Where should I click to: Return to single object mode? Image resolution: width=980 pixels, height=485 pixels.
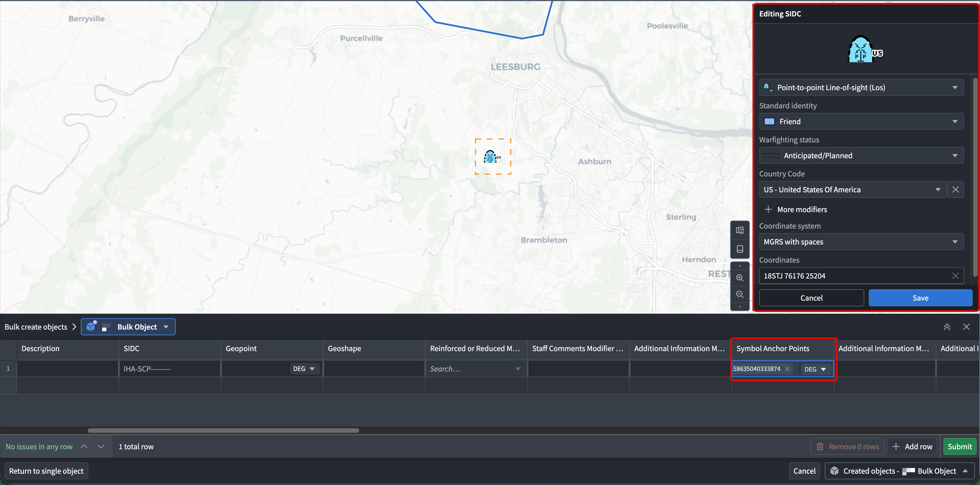[46, 471]
